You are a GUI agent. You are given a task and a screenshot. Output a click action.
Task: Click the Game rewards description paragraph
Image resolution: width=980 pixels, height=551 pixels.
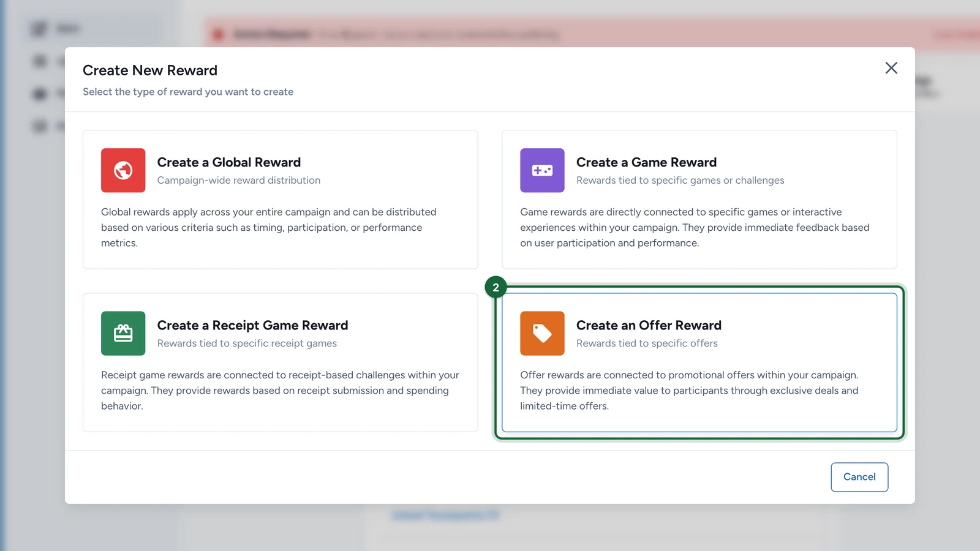[695, 227]
